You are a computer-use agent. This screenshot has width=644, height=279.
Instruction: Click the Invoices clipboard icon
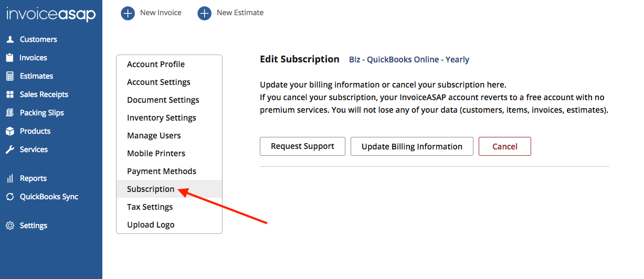(9, 58)
